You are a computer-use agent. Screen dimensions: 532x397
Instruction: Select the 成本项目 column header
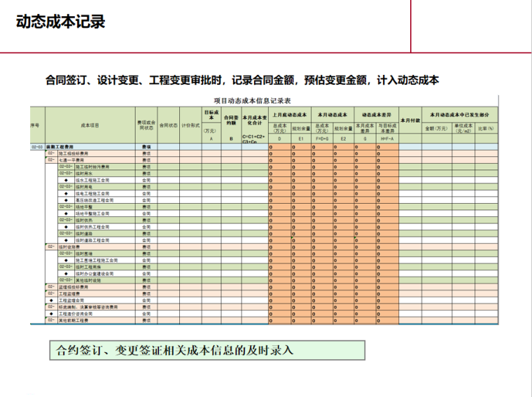pos(91,125)
